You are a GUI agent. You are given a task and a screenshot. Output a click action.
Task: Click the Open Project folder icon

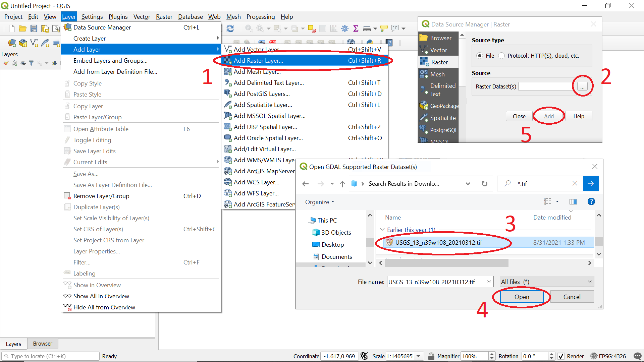(22, 28)
